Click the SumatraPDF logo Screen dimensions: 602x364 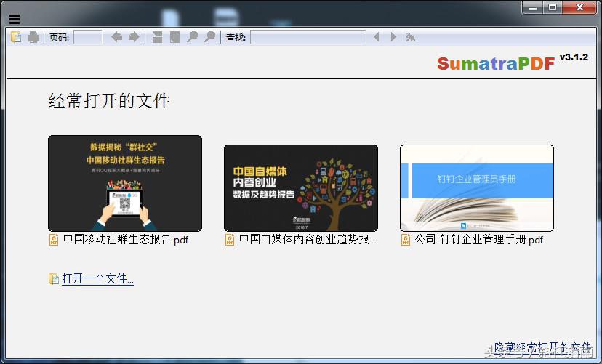(496, 63)
